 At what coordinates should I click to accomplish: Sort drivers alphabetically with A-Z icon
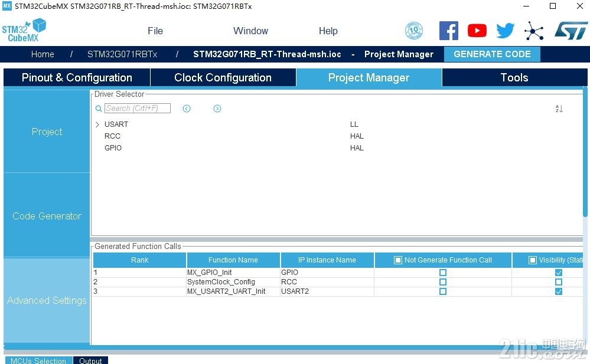pos(559,109)
